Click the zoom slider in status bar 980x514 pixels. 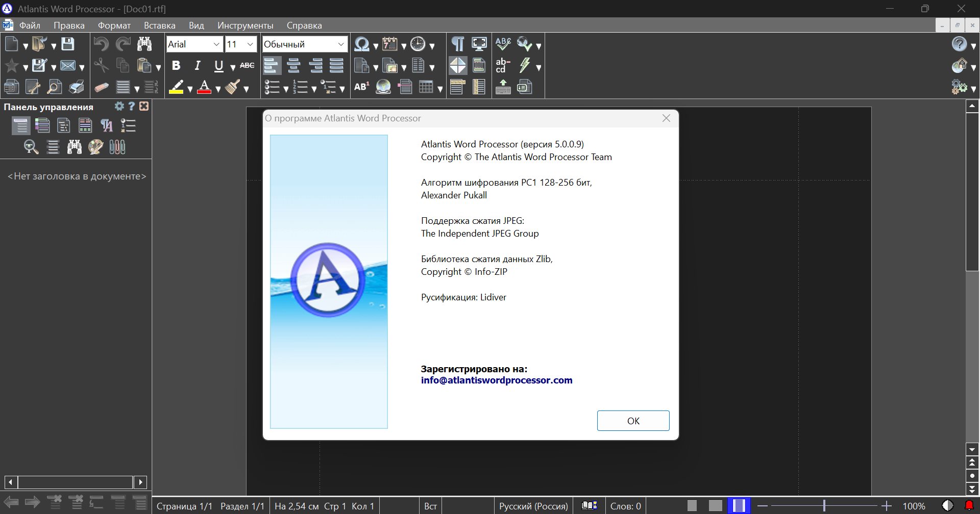click(824, 506)
